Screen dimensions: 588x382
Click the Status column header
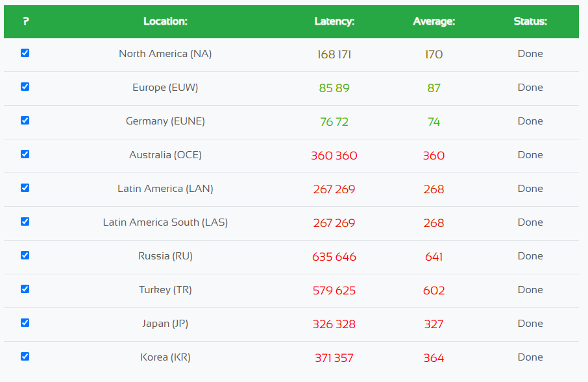(x=530, y=21)
